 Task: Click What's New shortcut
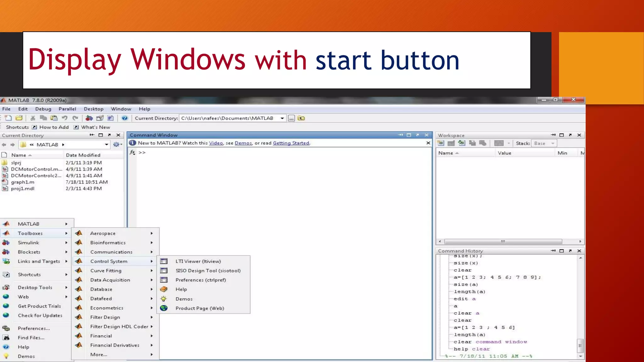tap(92, 127)
